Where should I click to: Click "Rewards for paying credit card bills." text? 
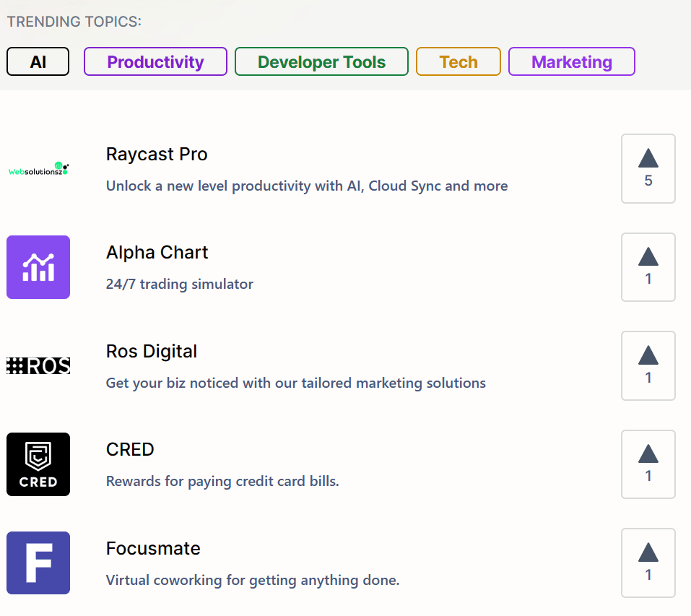click(x=222, y=481)
